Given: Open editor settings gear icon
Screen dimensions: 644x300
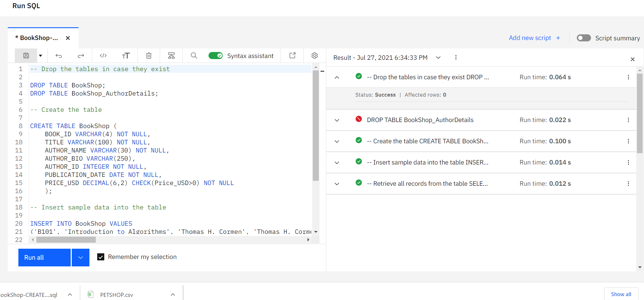Looking at the screenshot, I should pos(315,56).
